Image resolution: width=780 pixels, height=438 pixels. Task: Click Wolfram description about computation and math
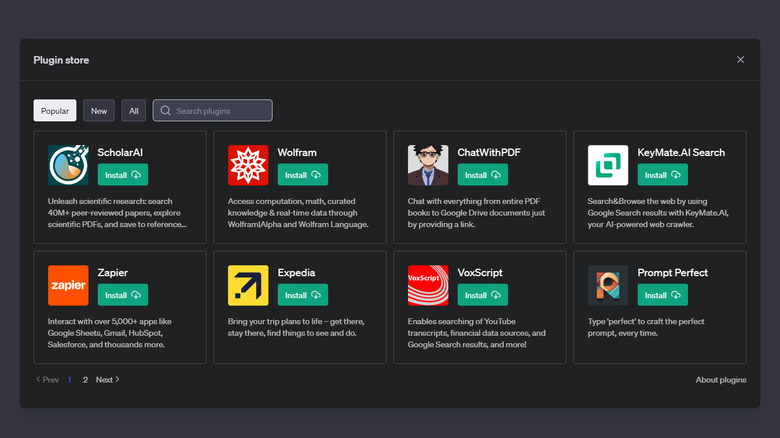(298, 213)
